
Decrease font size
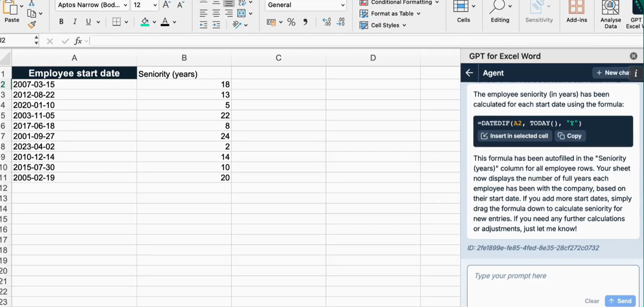click(180, 5)
